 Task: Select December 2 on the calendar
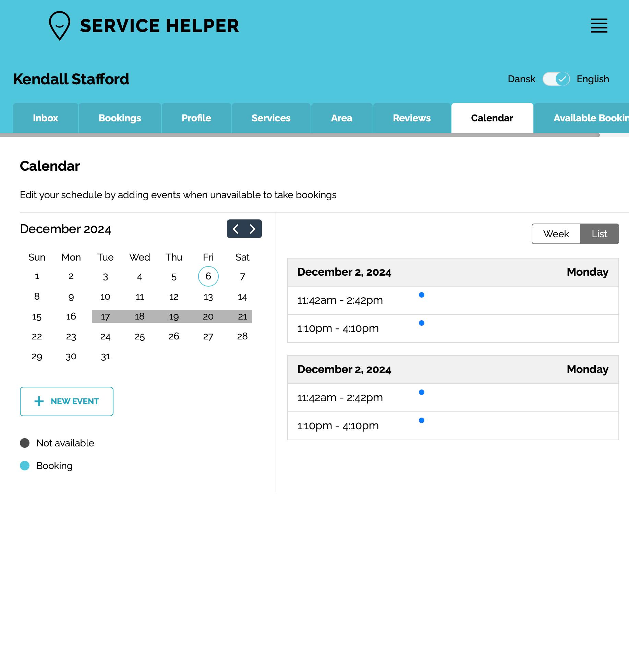(x=71, y=276)
